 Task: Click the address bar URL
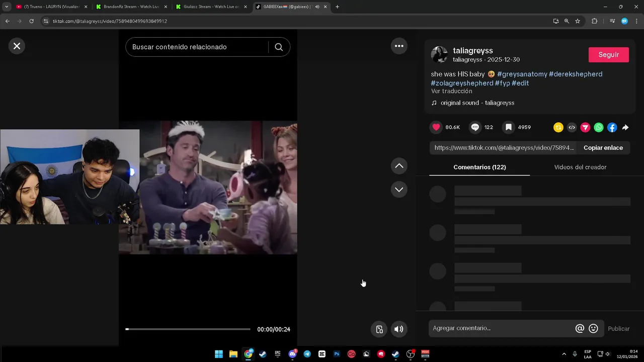(110, 21)
